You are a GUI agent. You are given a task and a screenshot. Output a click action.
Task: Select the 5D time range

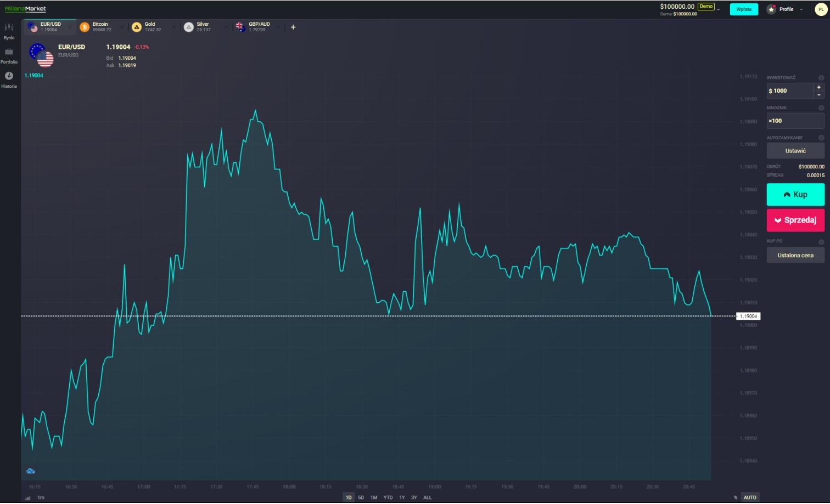361,497
